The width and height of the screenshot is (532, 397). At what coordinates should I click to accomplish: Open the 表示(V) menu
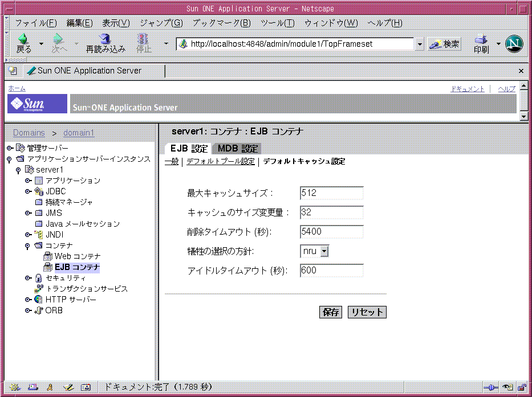[116, 23]
